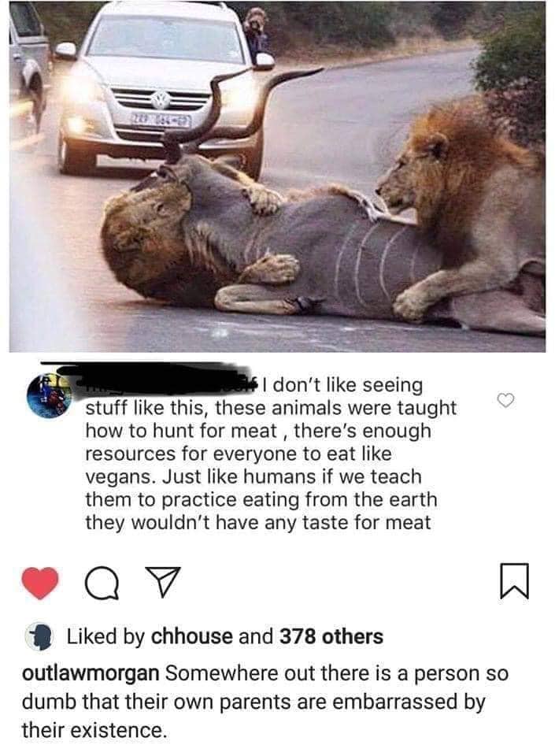View the list of 378 others who liked
The image size is (555, 756).
331,636
